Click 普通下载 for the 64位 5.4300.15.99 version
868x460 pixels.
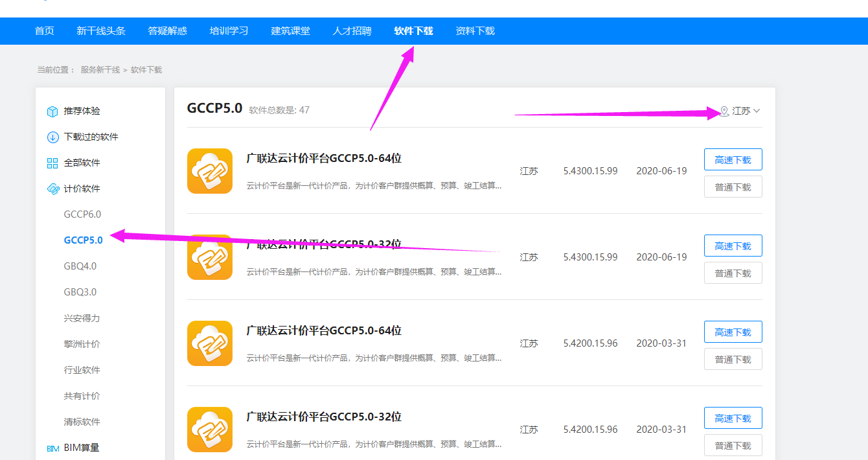click(733, 187)
